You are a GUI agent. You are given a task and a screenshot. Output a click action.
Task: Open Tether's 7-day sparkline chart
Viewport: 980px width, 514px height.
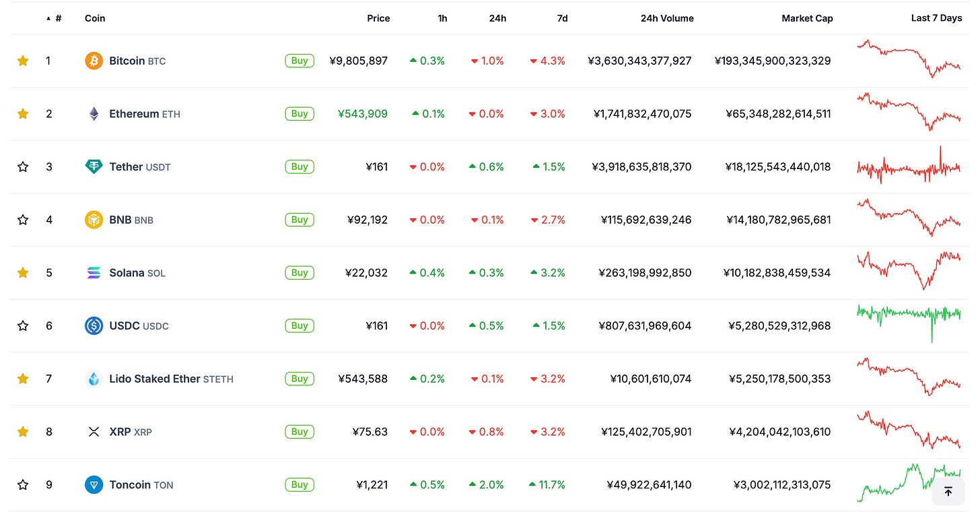coord(909,166)
